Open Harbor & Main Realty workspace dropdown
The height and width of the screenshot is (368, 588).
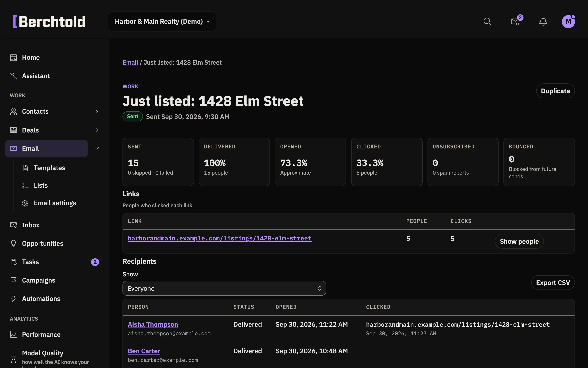click(x=162, y=21)
